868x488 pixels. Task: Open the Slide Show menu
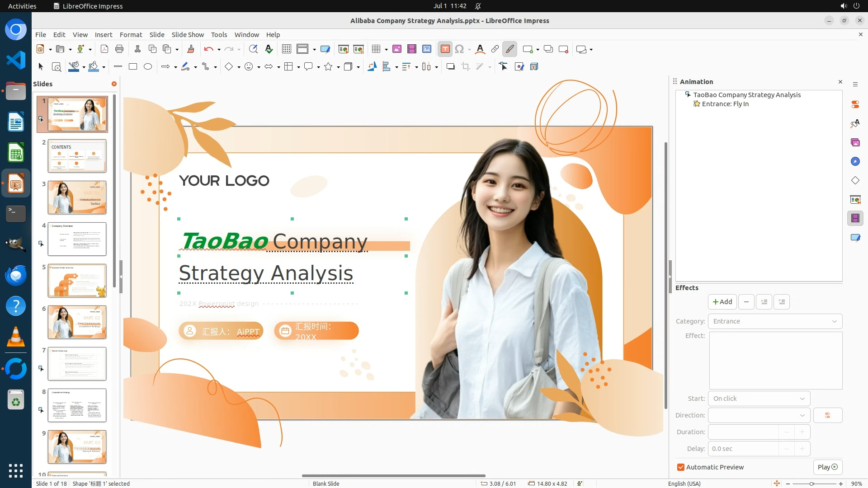coord(188,34)
